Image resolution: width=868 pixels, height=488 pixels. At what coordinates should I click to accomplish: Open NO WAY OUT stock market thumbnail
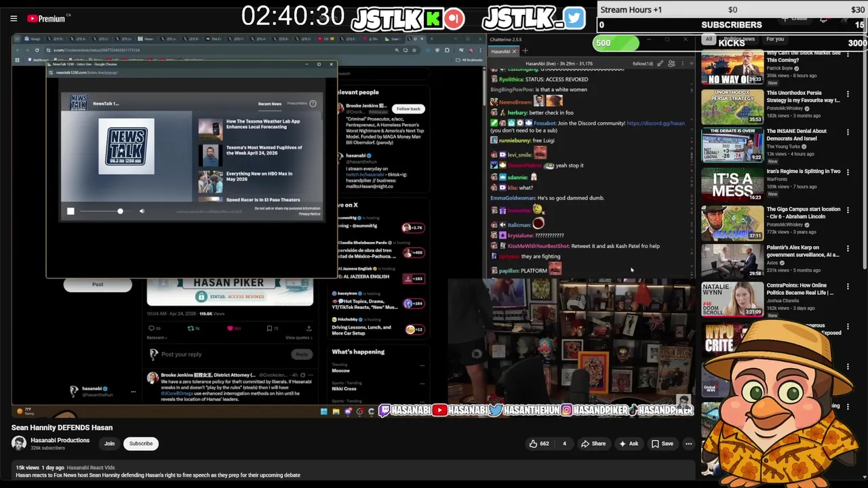click(x=732, y=68)
